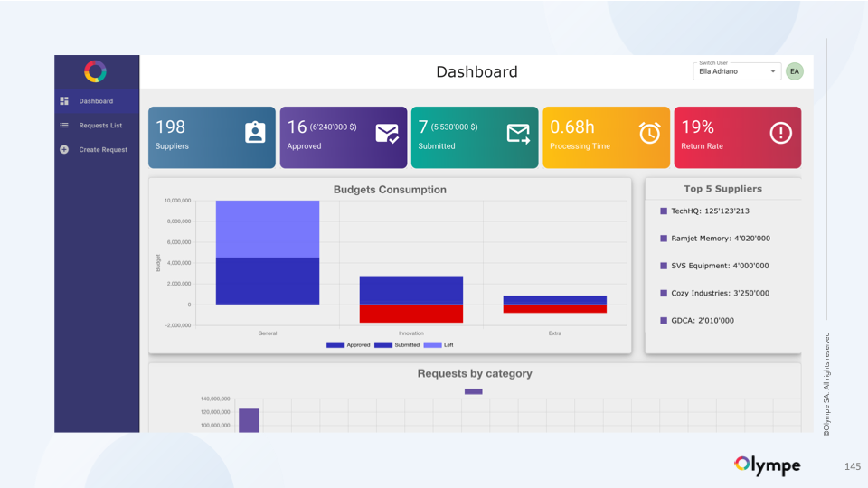Click the Extra blue bar
Viewport: 868px width, 488px height.
[x=554, y=300]
